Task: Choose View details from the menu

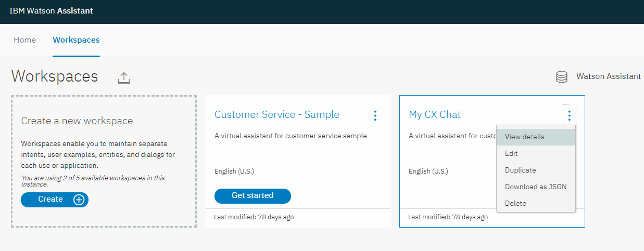Action: (536, 137)
